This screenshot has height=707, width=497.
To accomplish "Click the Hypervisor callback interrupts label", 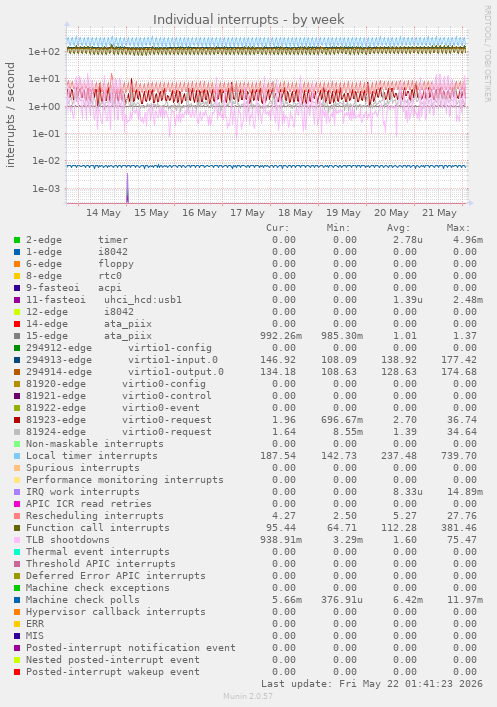I will (115, 612).
